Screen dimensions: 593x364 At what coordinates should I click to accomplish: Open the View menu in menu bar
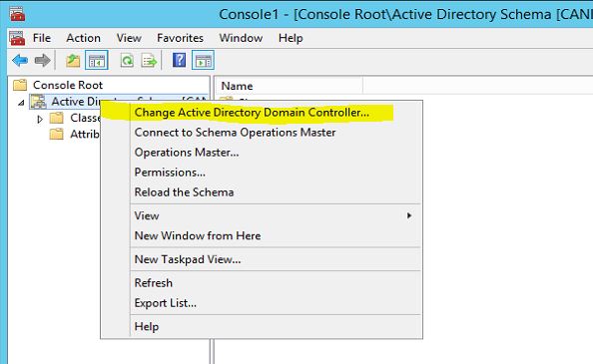coord(129,38)
